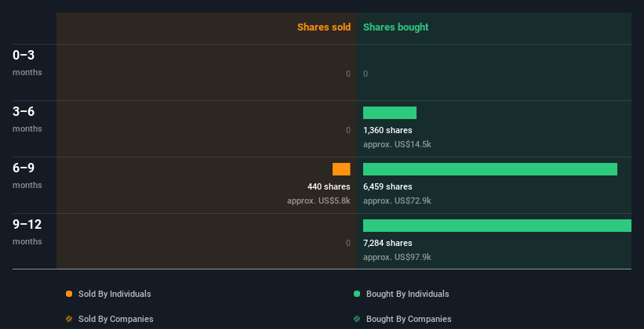
Task: Click the 9–12 months row label
Action: (x=27, y=232)
